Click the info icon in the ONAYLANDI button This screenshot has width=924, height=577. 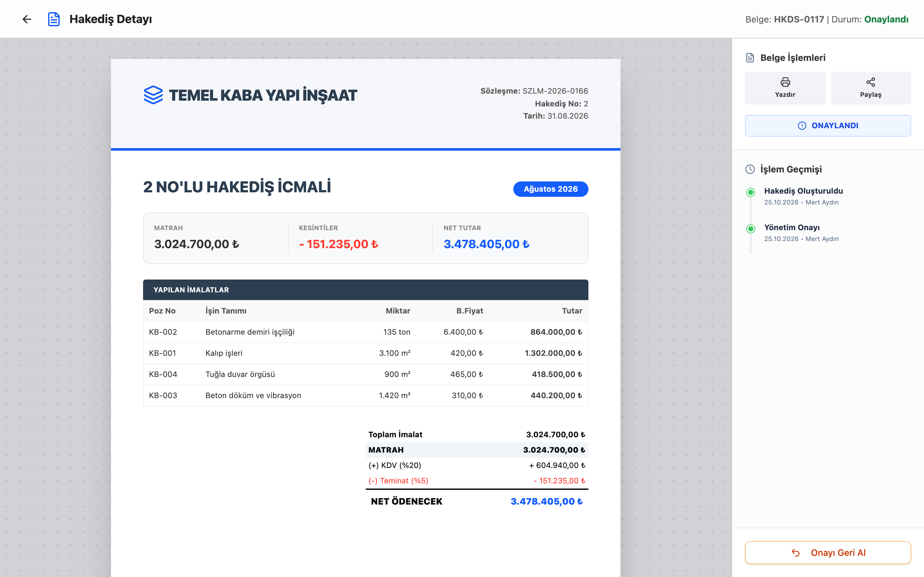click(802, 126)
